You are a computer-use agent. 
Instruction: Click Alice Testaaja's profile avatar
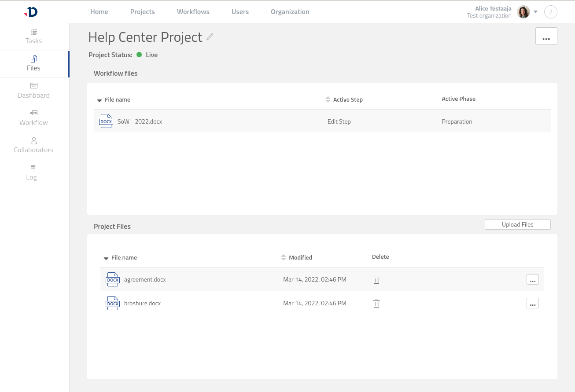tap(523, 12)
